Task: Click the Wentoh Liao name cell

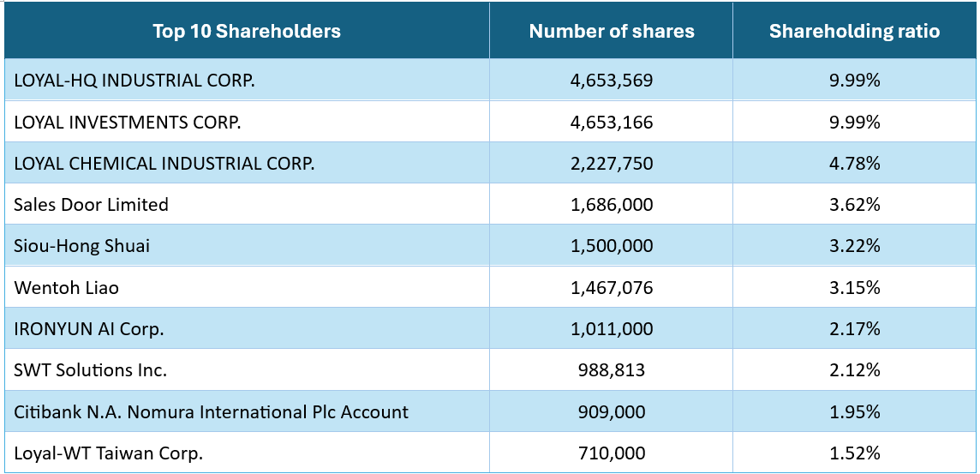Action: [x=67, y=288]
